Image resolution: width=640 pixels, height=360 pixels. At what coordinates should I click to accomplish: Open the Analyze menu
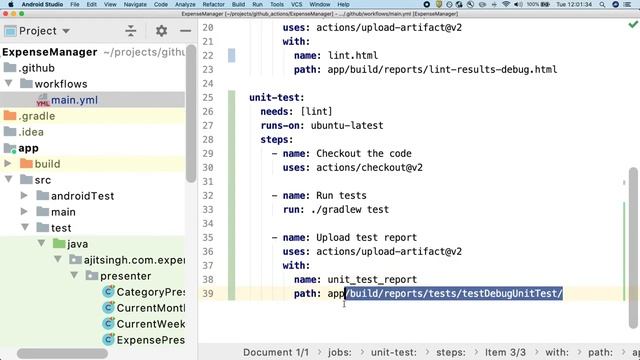(185, 4)
